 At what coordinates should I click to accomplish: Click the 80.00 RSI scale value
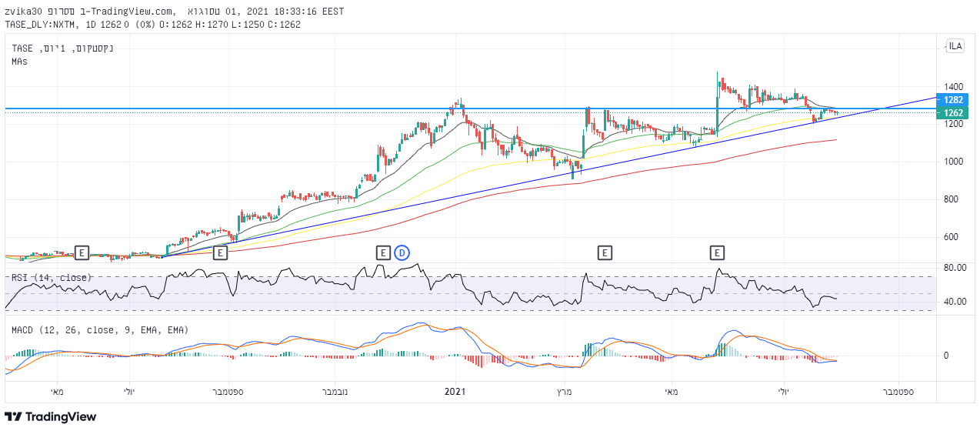tap(955, 268)
